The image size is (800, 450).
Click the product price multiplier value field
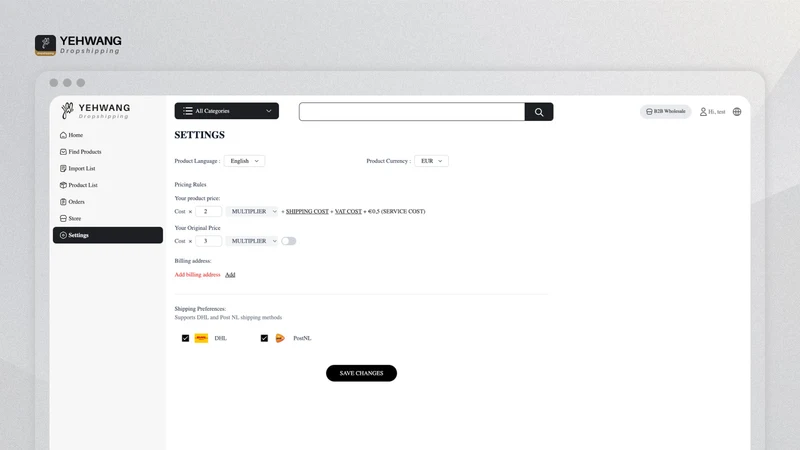(208, 211)
